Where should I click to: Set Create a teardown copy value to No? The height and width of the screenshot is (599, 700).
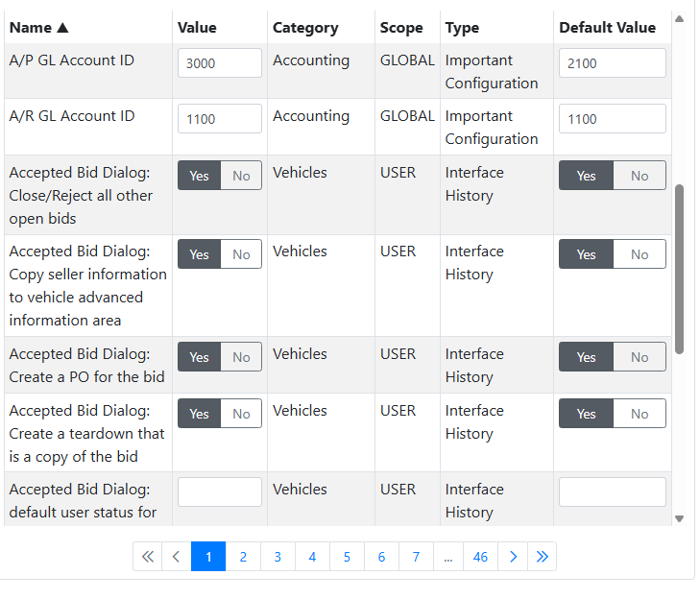coord(241,414)
